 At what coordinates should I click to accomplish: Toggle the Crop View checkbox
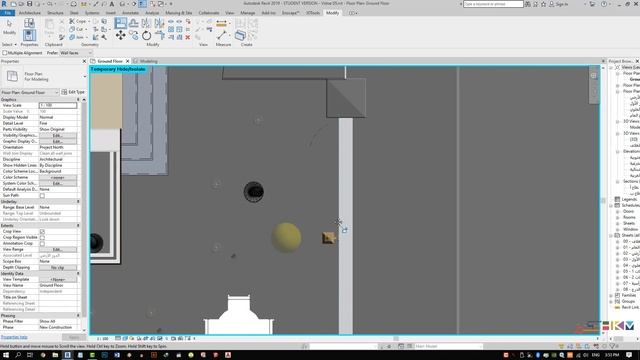[42, 231]
